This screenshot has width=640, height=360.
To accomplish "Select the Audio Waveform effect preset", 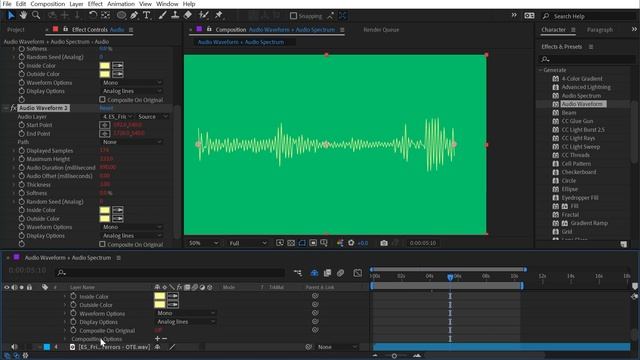I will tap(582, 104).
